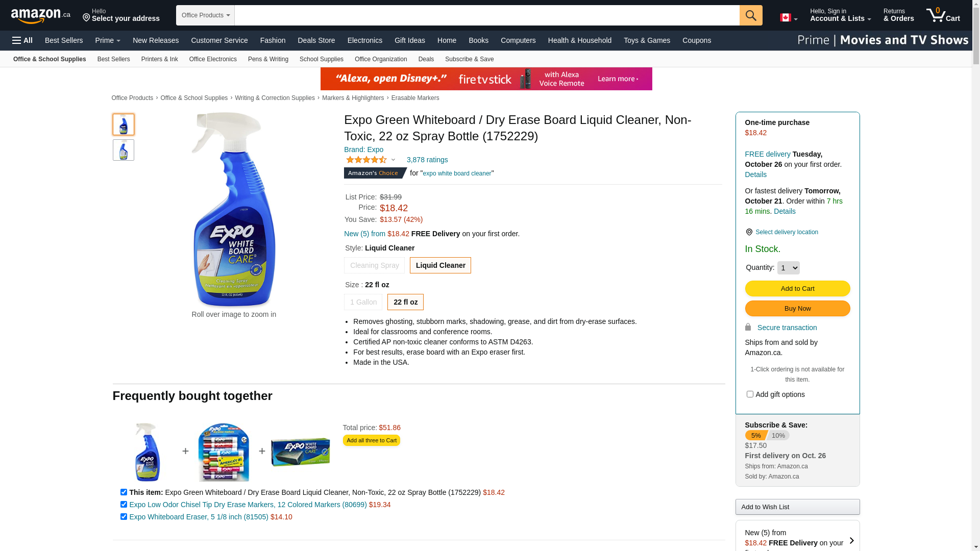This screenshot has height=551, width=980.
Task: Select the Printers & Ink tab
Action: (x=160, y=59)
